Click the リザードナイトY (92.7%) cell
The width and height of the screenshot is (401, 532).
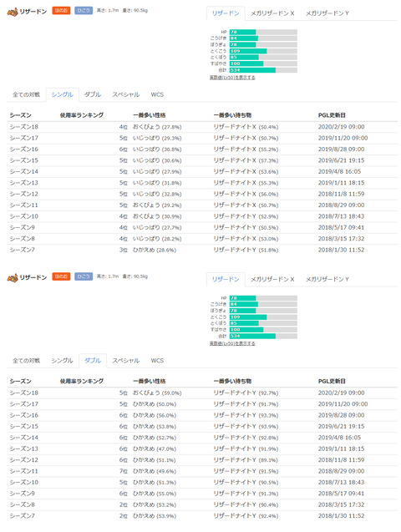pyautogui.click(x=246, y=393)
